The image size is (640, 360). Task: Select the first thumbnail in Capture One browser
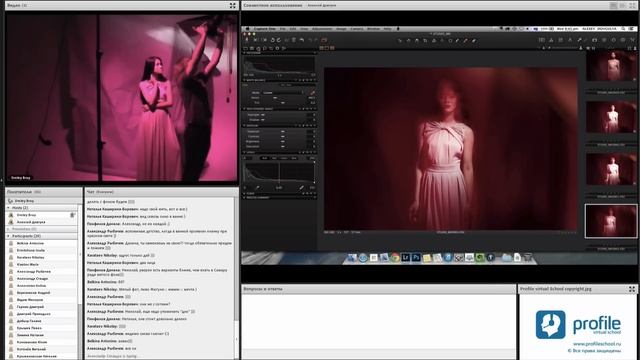611,66
